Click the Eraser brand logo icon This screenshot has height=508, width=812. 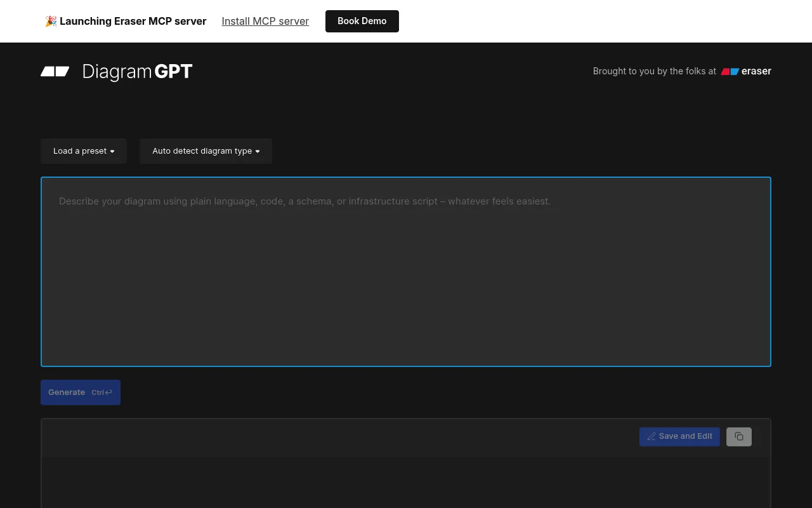point(730,72)
